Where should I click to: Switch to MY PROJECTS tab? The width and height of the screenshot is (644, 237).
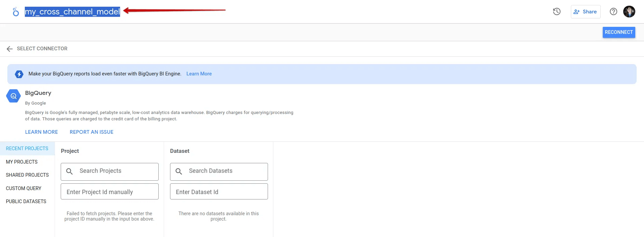(x=22, y=162)
